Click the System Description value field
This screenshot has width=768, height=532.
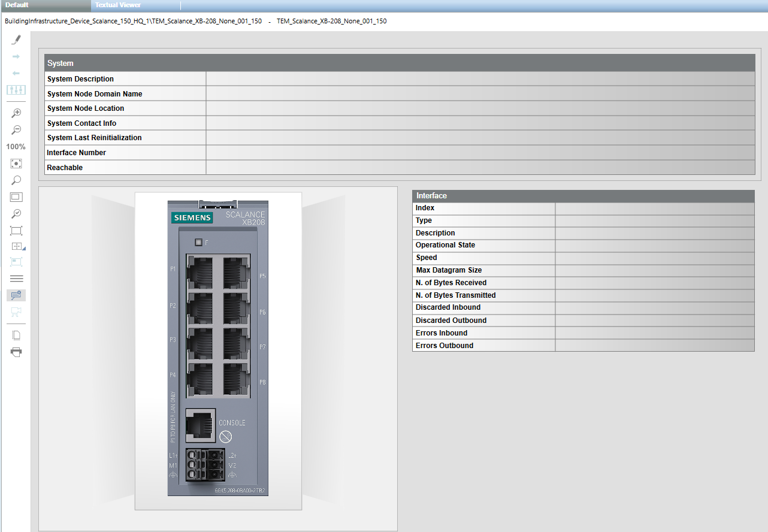[479, 78]
